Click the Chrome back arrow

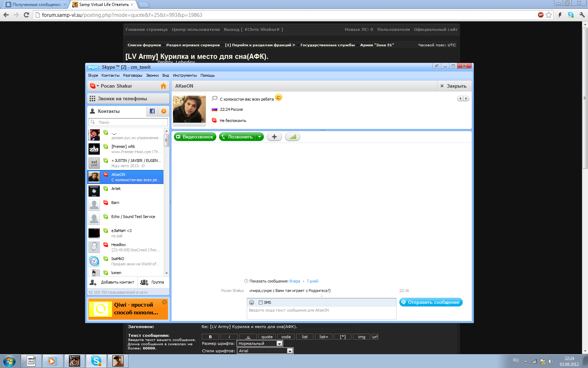pyautogui.click(x=6, y=15)
